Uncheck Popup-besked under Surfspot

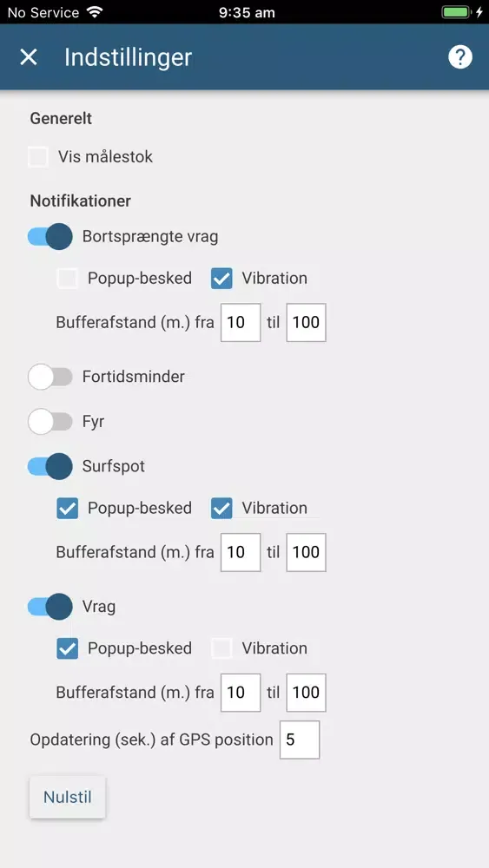point(68,509)
